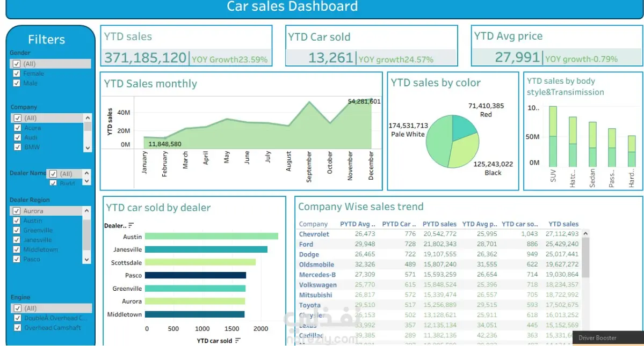
Task: Toggle the Engine (All) checkbox
Action: (x=17, y=308)
